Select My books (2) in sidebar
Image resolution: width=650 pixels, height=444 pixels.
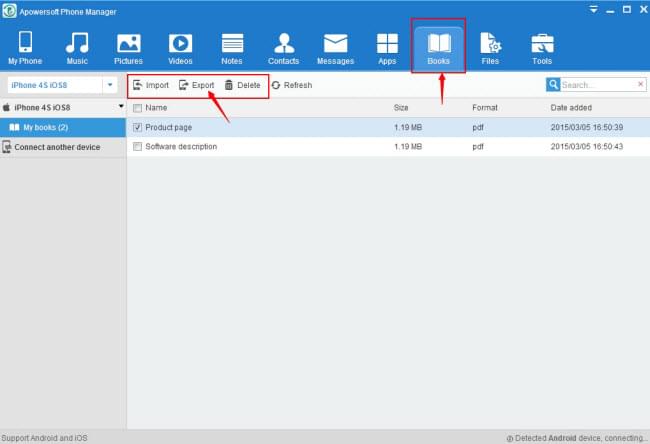point(63,127)
